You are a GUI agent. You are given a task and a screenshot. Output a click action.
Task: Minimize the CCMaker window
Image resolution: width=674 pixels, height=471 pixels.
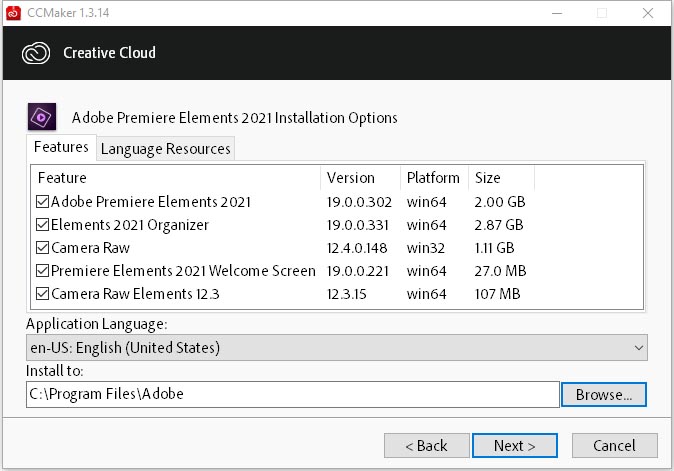[557, 13]
